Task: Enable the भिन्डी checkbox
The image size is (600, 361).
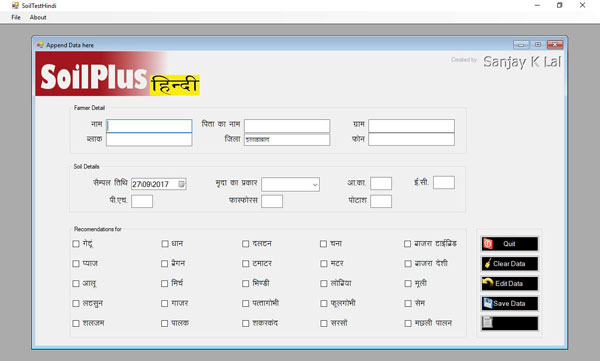Action: click(246, 284)
